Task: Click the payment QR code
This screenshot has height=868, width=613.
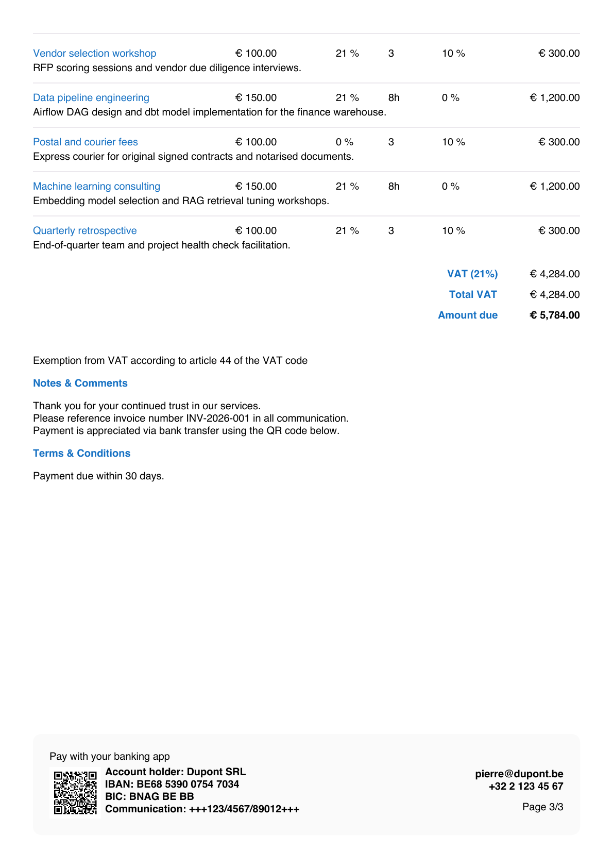Action: coord(75,792)
